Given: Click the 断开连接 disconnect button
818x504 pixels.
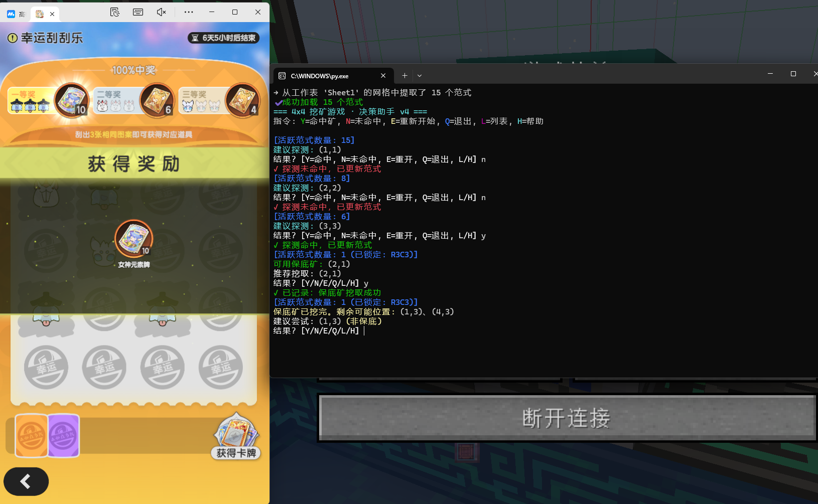Looking at the screenshot, I should coord(567,418).
